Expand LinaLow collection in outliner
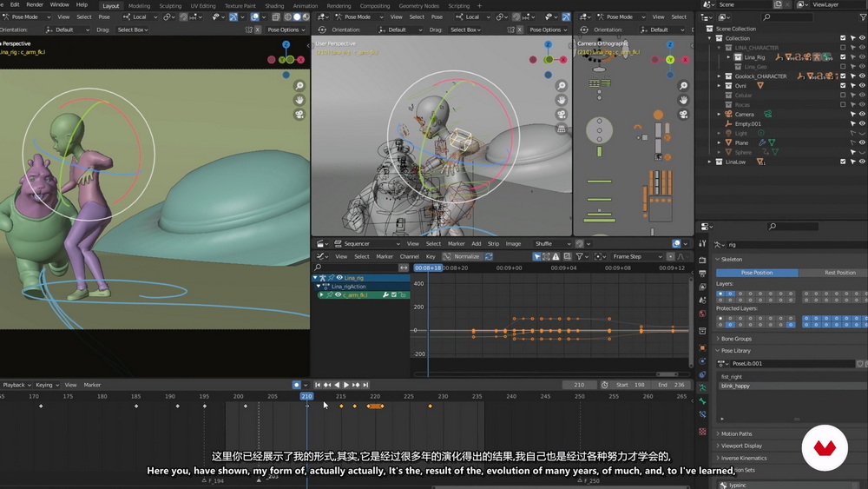 [710, 162]
